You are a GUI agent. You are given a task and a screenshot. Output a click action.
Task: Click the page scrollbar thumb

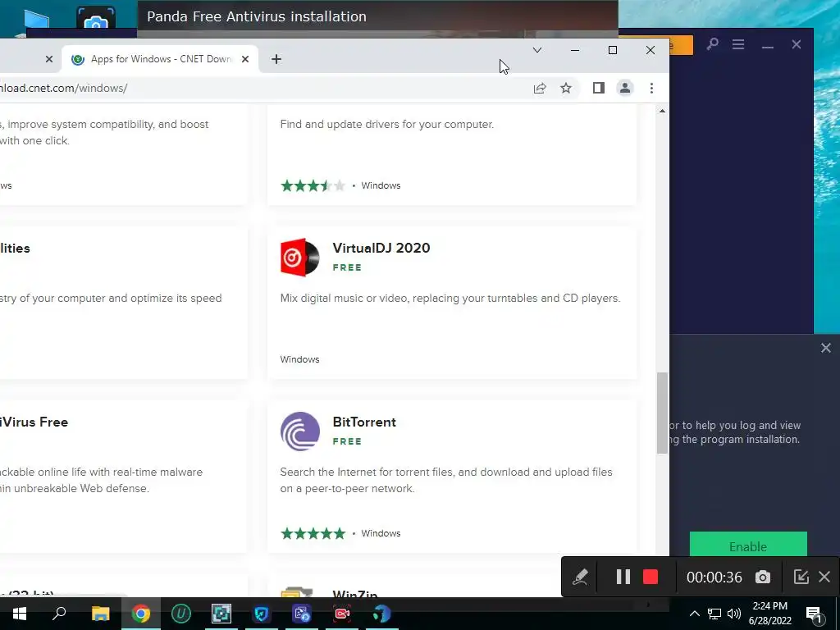tap(662, 413)
